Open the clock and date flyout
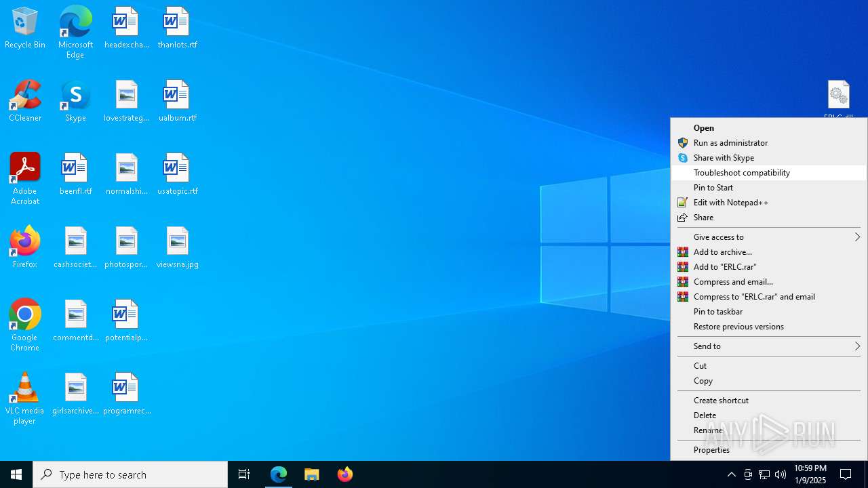The height and width of the screenshot is (488, 868). click(810, 474)
